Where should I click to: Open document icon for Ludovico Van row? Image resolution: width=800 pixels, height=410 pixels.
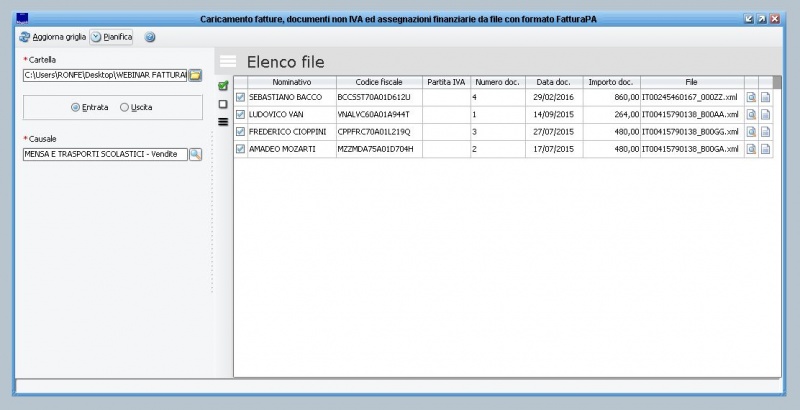pos(766,115)
